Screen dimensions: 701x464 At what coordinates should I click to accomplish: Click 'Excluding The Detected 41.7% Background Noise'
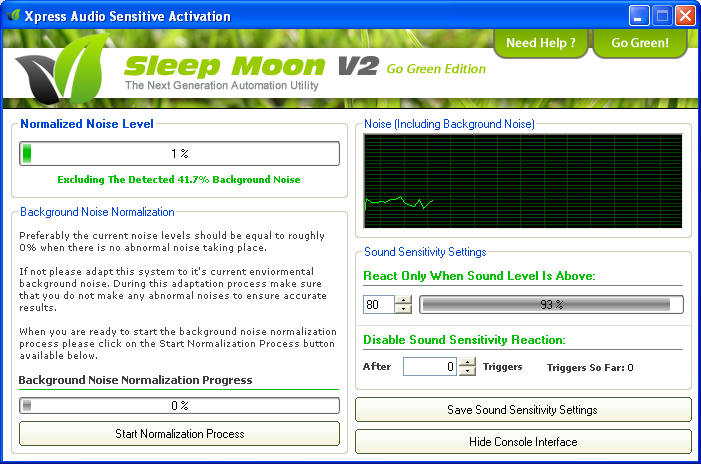point(179,180)
